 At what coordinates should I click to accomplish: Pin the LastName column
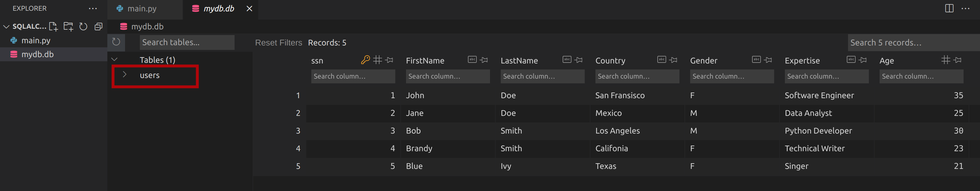tap(579, 60)
